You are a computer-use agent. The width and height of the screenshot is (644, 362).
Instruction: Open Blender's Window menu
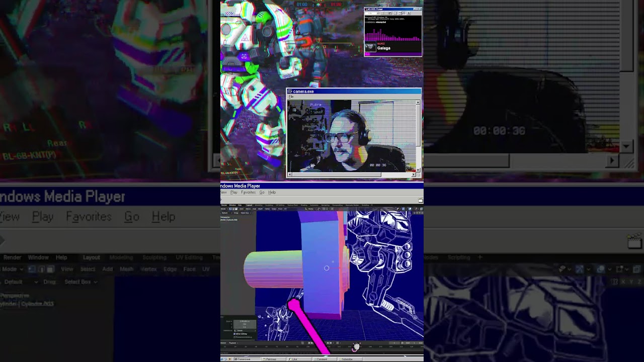232,205
